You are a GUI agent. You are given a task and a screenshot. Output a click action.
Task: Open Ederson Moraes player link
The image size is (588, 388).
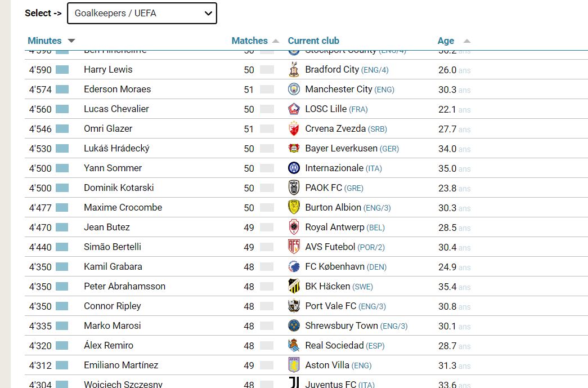point(118,90)
